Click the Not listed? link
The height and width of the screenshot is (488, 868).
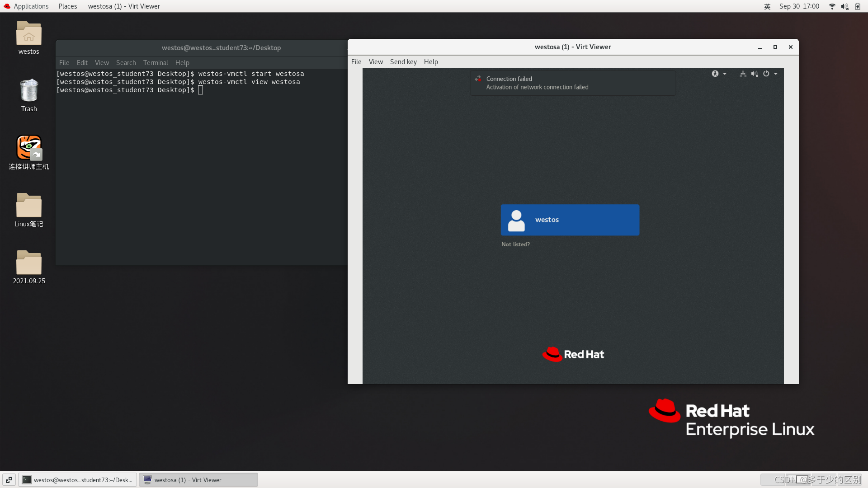click(x=515, y=244)
